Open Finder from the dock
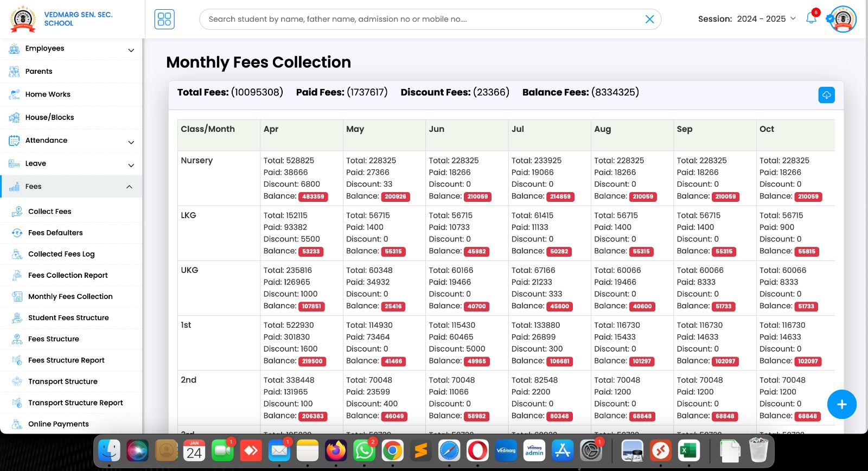Viewport: 868px width, 471px height. pos(109,450)
